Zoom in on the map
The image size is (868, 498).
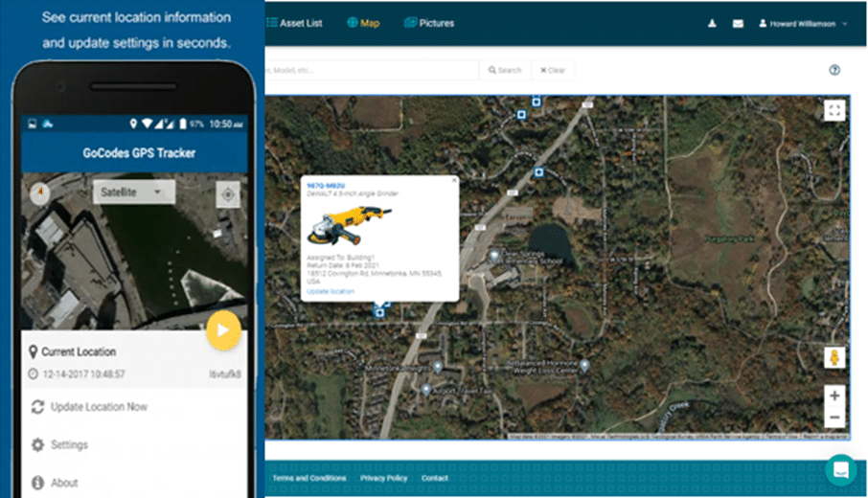(834, 396)
